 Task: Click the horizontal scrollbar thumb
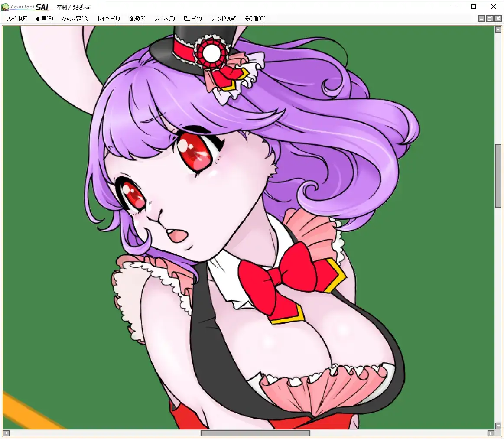click(x=255, y=433)
